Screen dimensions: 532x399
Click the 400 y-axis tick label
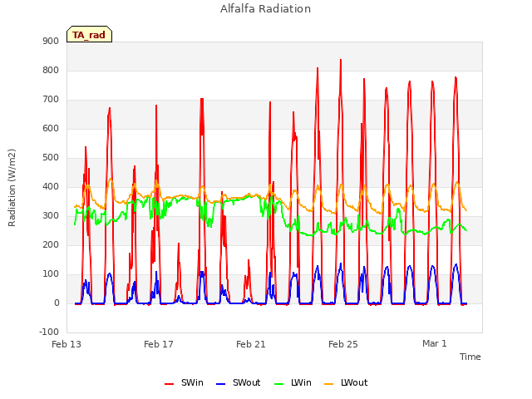pyautogui.click(x=51, y=186)
